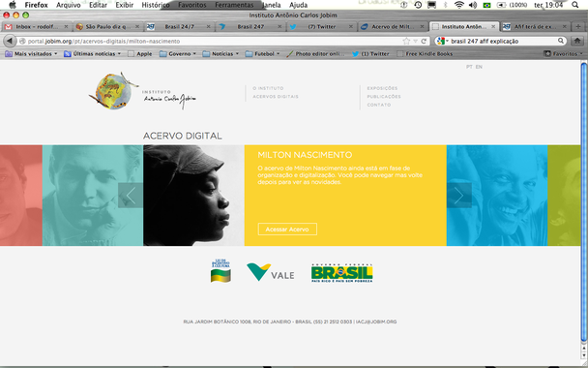Select the Milton Nascimento profile photo
Viewport: 588px width, 368px height.
[193, 196]
